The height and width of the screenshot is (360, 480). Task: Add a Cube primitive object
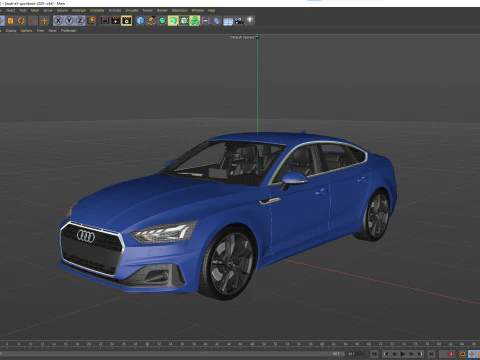(x=140, y=21)
